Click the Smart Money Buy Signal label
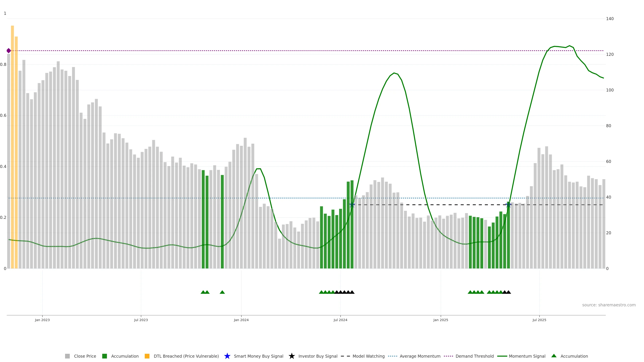 [258, 356]
